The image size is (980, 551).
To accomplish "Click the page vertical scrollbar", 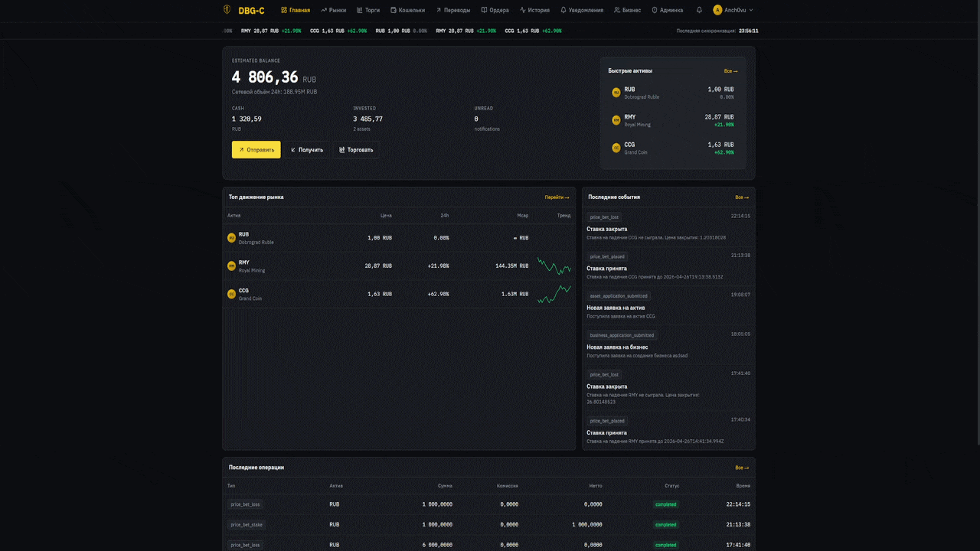I will pyautogui.click(x=977, y=230).
